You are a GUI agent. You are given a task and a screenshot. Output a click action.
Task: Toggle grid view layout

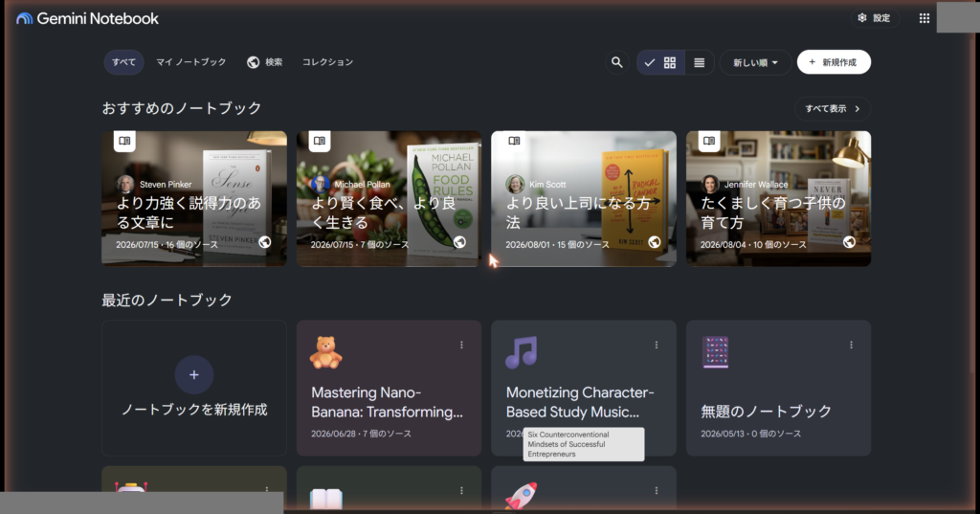(660, 62)
